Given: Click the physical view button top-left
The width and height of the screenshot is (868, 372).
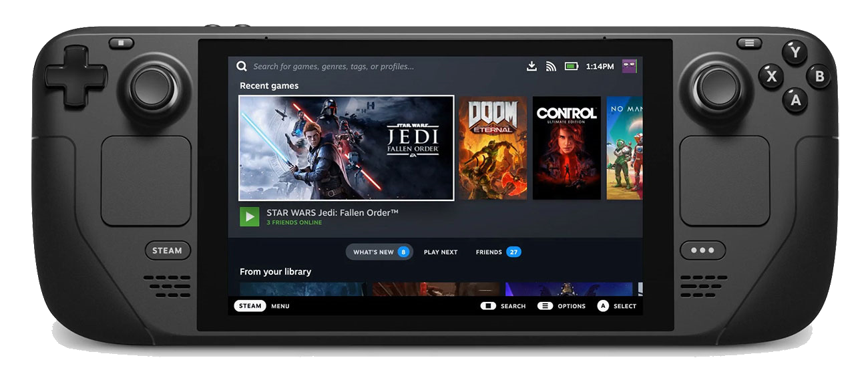Looking at the screenshot, I should pyautogui.click(x=122, y=43).
